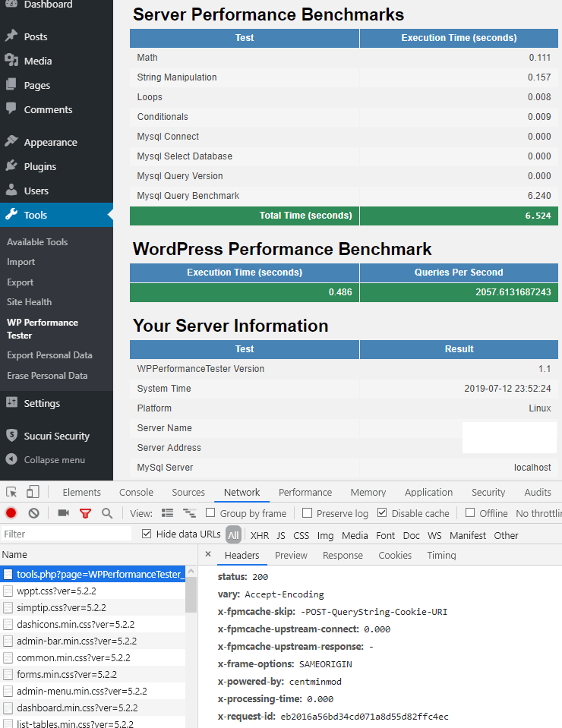Show the request Preview tab
562x728 pixels.
point(291,555)
